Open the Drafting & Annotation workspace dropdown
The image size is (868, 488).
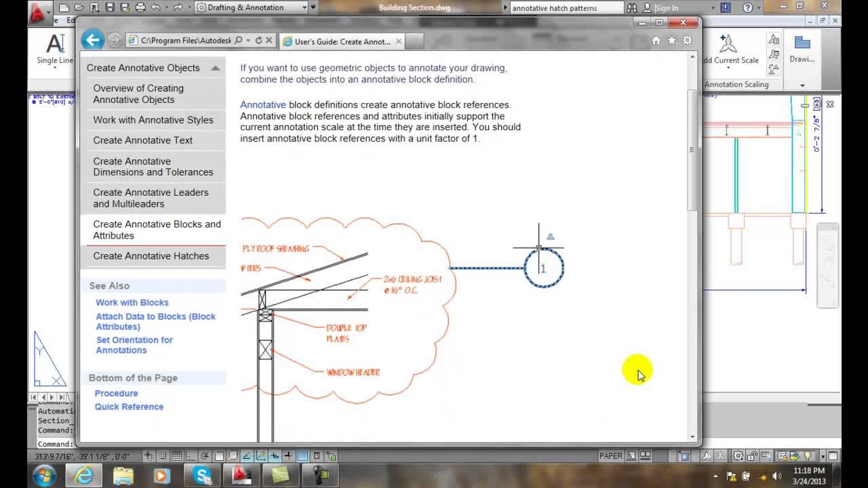point(252,7)
